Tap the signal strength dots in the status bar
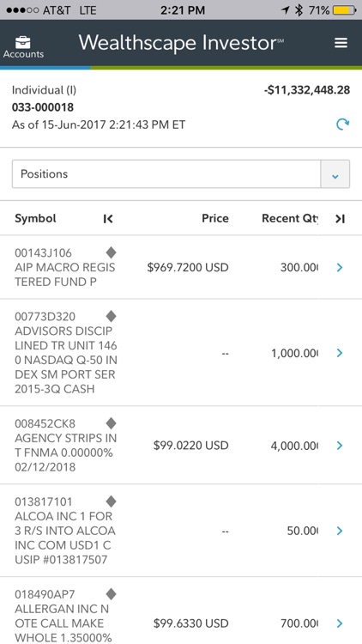362x644 pixels. coord(22,9)
